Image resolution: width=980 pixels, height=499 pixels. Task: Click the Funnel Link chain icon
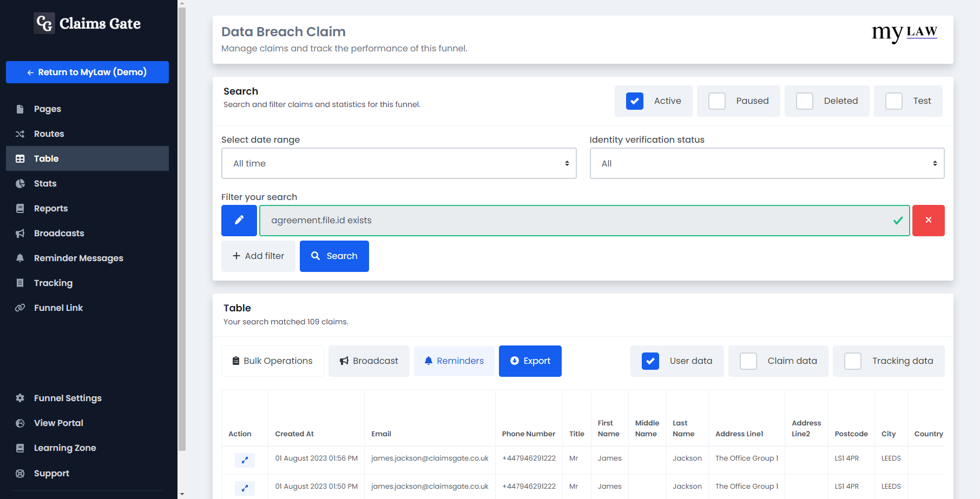(x=20, y=308)
